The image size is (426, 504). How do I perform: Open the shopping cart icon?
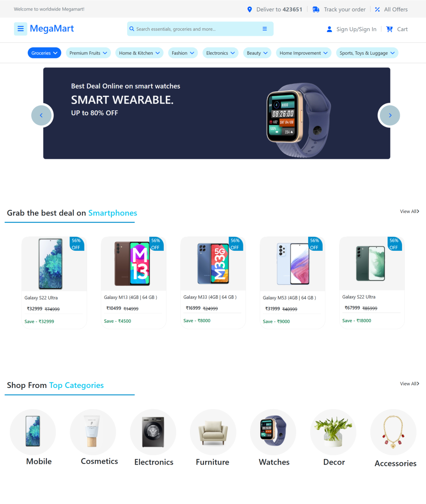pos(390,29)
